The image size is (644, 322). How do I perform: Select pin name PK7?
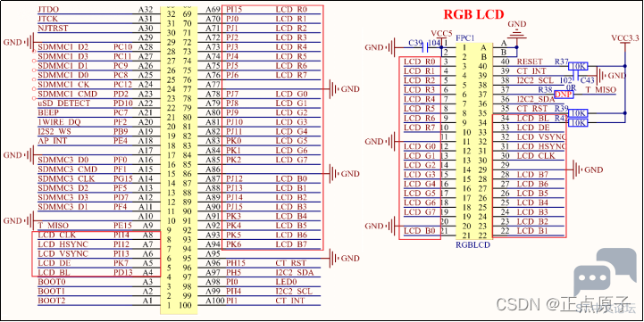coord(121,263)
